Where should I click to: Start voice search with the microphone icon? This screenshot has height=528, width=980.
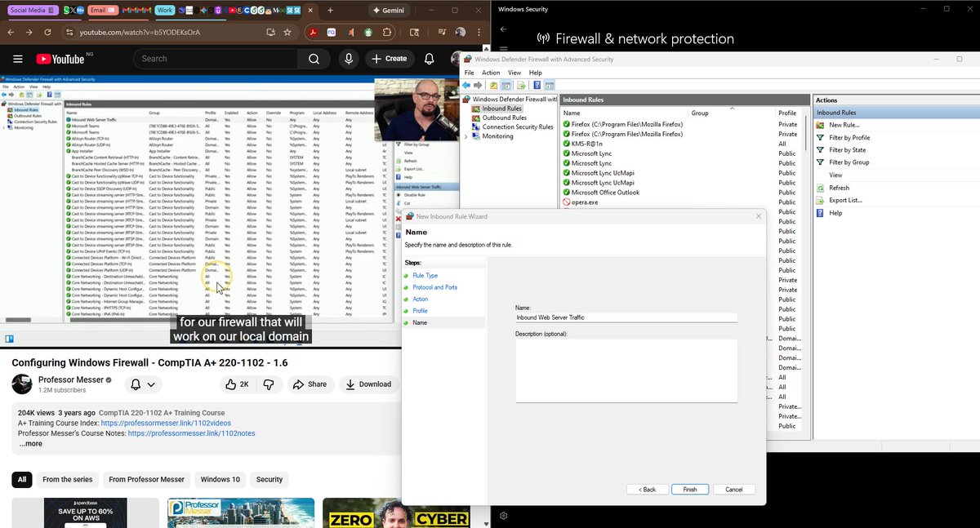(349, 59)
